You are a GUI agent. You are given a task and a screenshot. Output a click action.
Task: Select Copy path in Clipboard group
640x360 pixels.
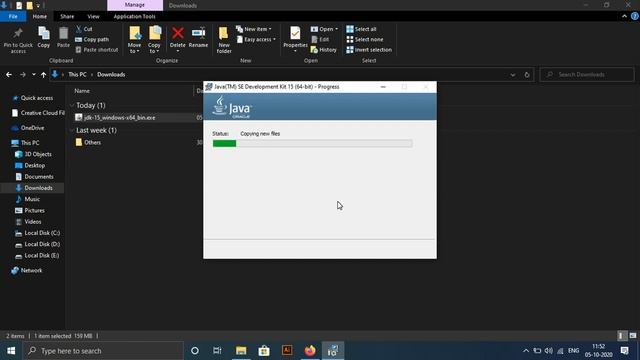(x=92, y=40)
